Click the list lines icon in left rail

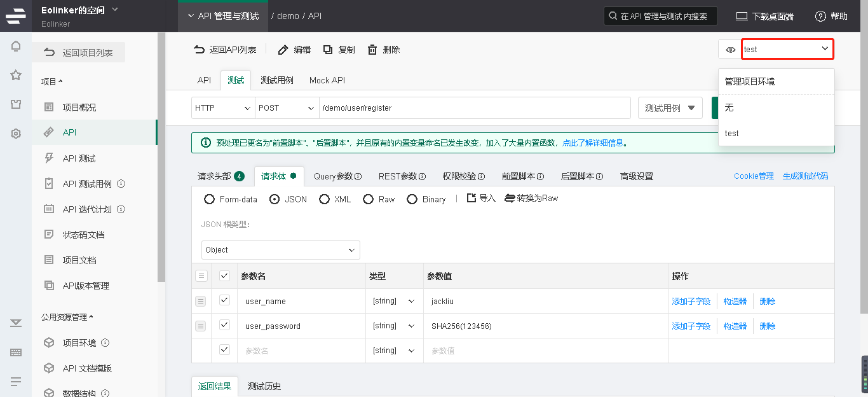16,382
